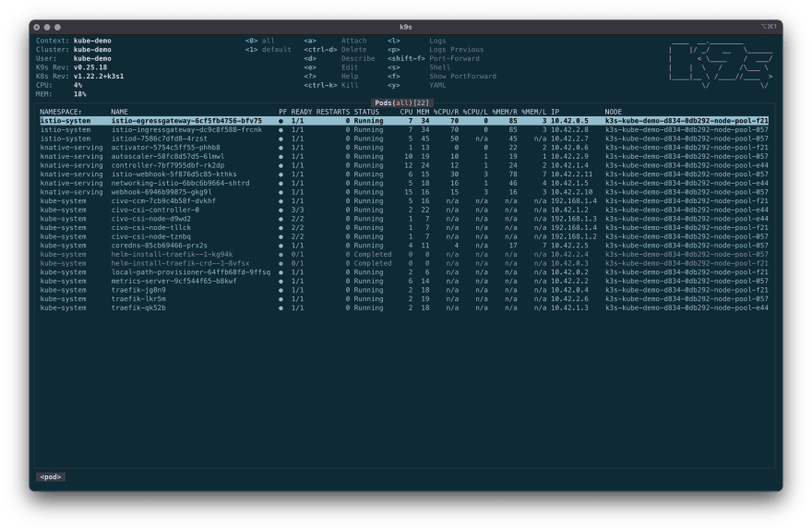The image size is (812, 530).
Task: Click the RESTARTS column header
Action: coord(333,112)
